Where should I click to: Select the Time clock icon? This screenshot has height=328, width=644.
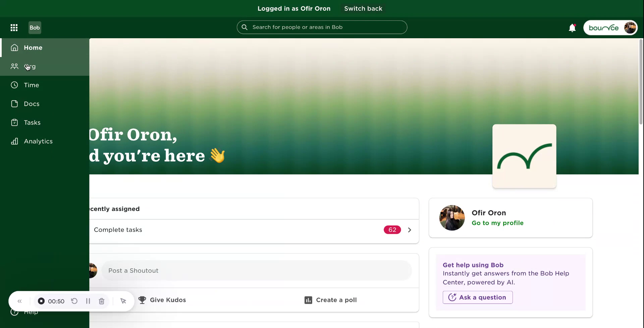click(x=14, y=85)
